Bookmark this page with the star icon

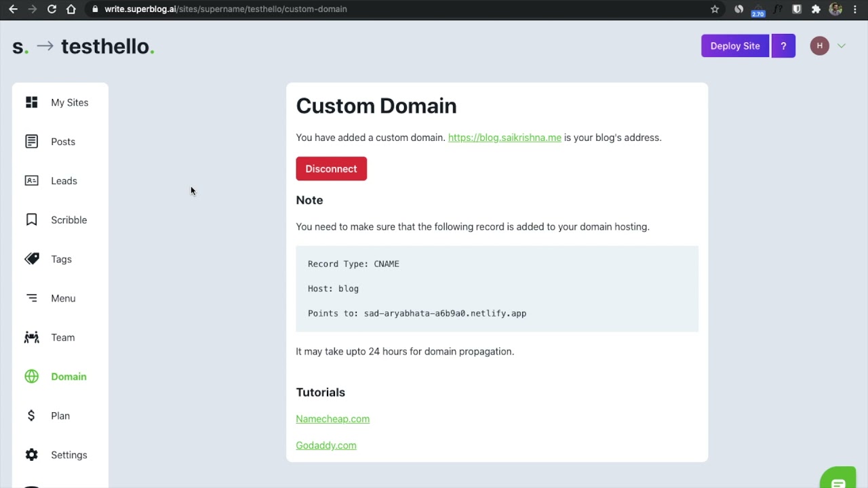pos(715,9)
